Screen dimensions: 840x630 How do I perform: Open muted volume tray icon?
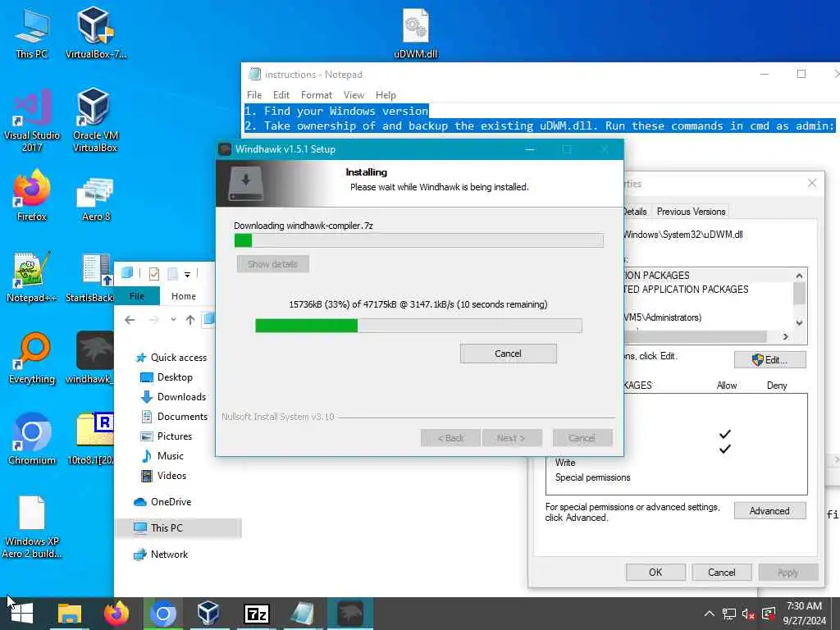coord(748,614)
